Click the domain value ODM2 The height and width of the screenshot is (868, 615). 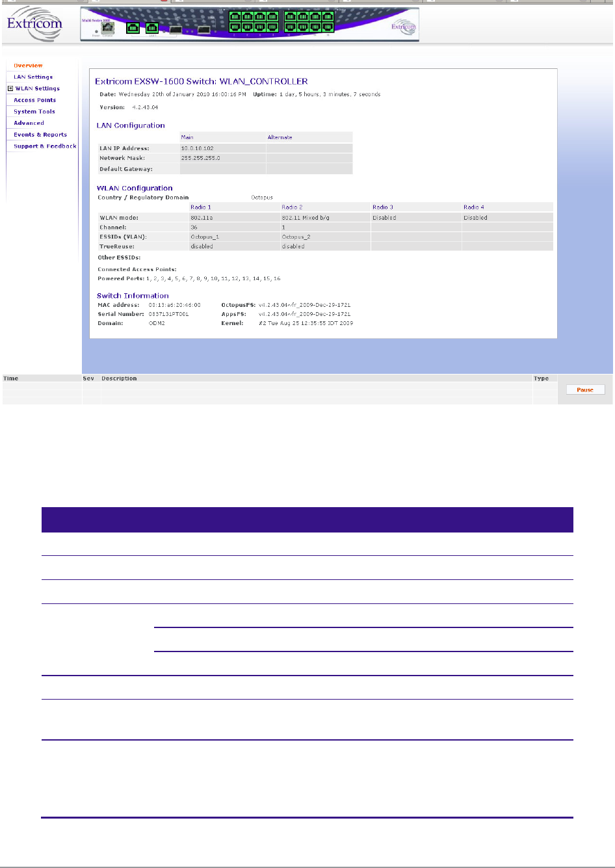point(157,323)
